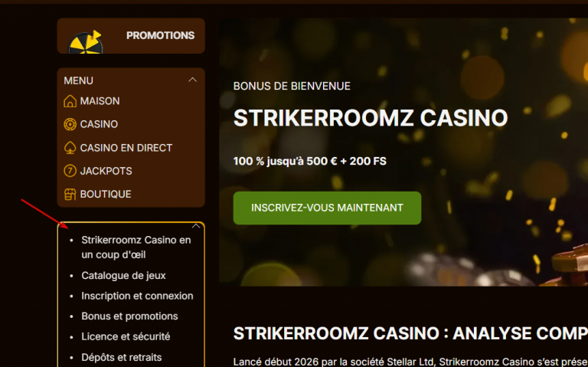The image size is (588, 367).
Task: Collapse the Menu panel chevron
Action: pos(192,80)
